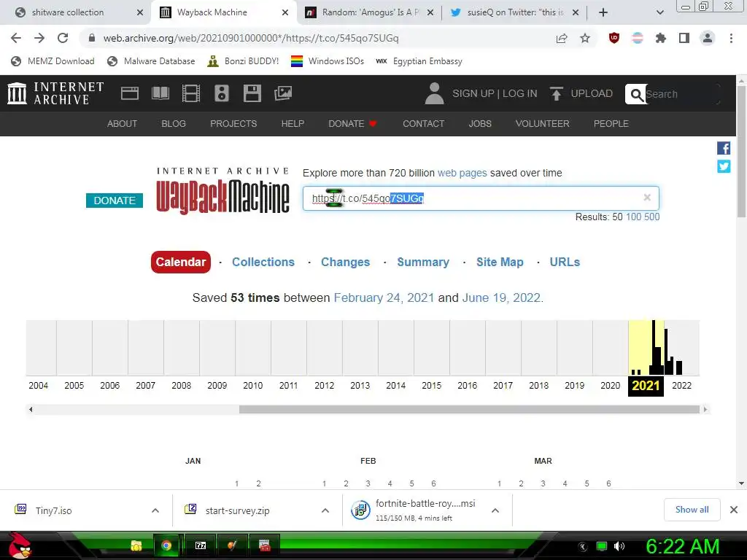
Task: Open the tab search dropdown chevron
Action: pos(659,12)
